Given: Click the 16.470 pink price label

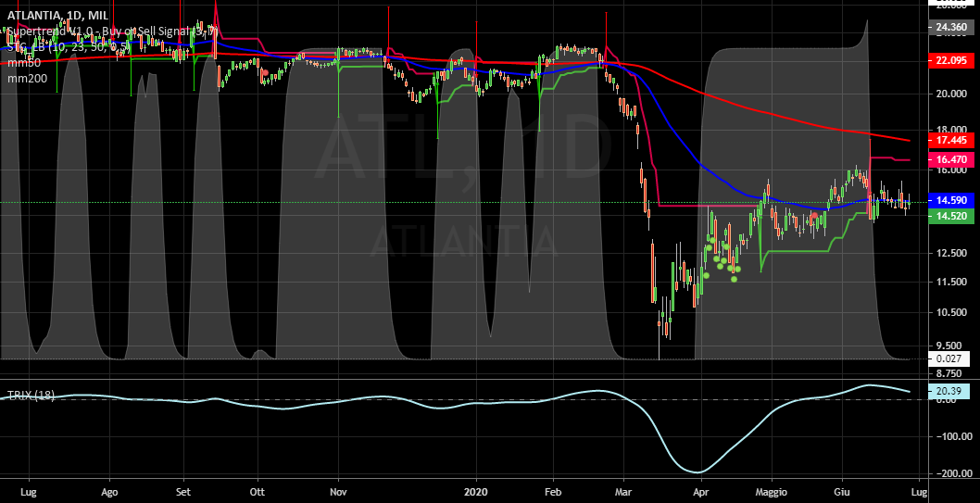Looking at the screenshot, I should coord(949,160).
